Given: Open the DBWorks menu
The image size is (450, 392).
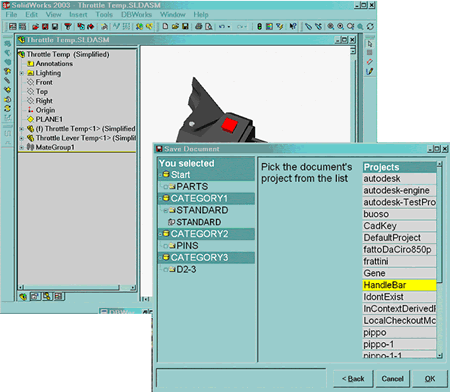Looking at the screenshot, I should pyautogui.click(x=136, y=15).
